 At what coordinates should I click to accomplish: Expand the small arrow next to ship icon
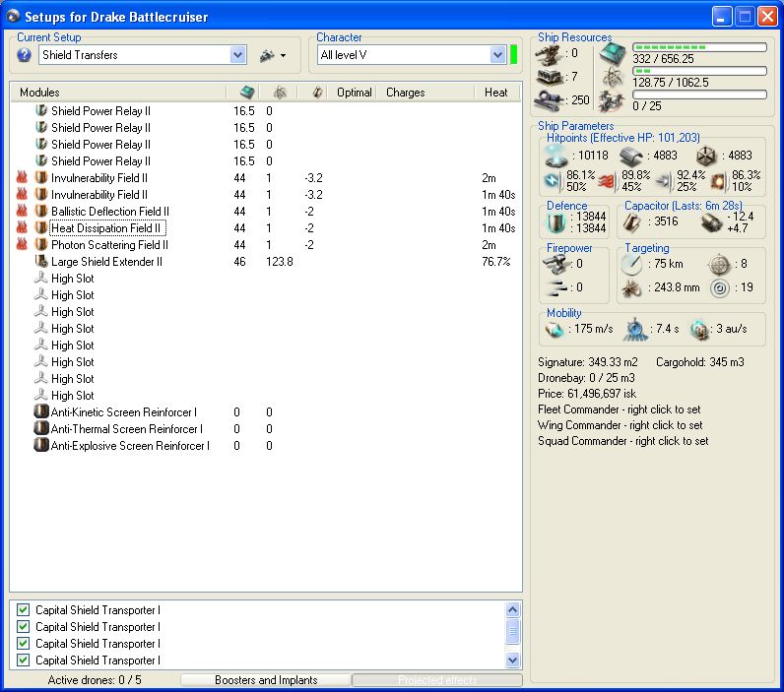point(283,55)
